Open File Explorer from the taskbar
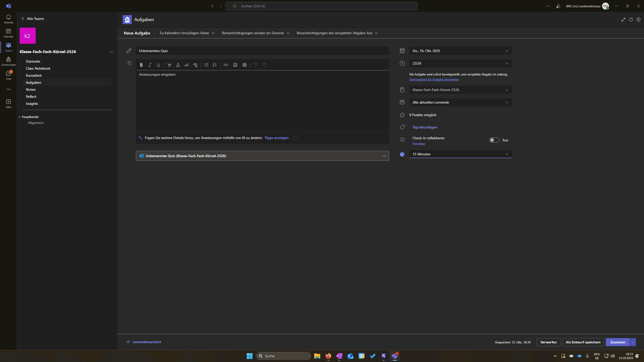The height and width of the screenshot is (362, 644). [x=317, y=356]
